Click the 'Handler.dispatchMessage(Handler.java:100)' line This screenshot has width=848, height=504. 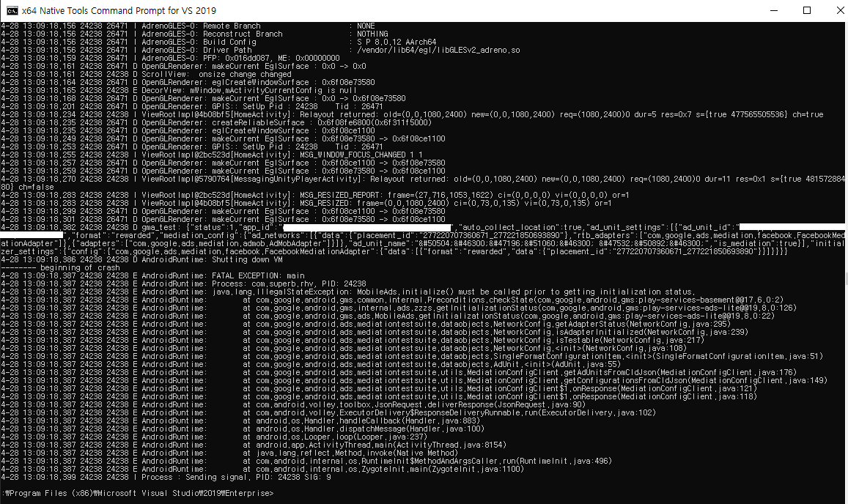[x=243, y=429]
